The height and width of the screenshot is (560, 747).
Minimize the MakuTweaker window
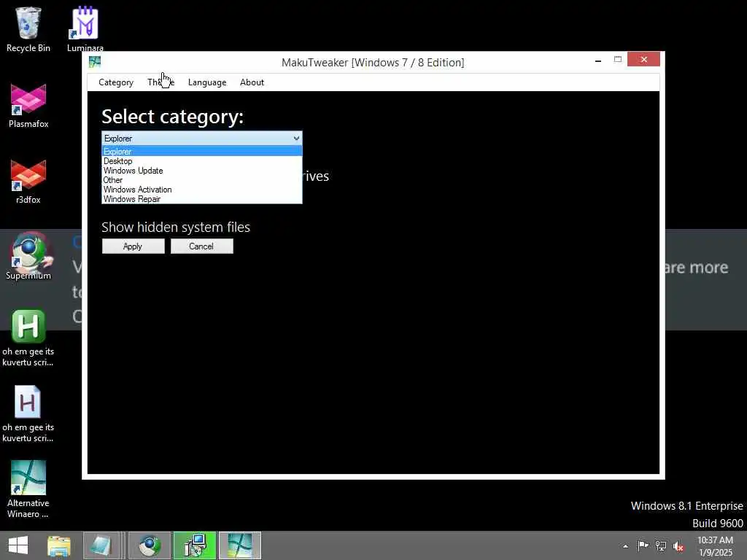point(598,60)
